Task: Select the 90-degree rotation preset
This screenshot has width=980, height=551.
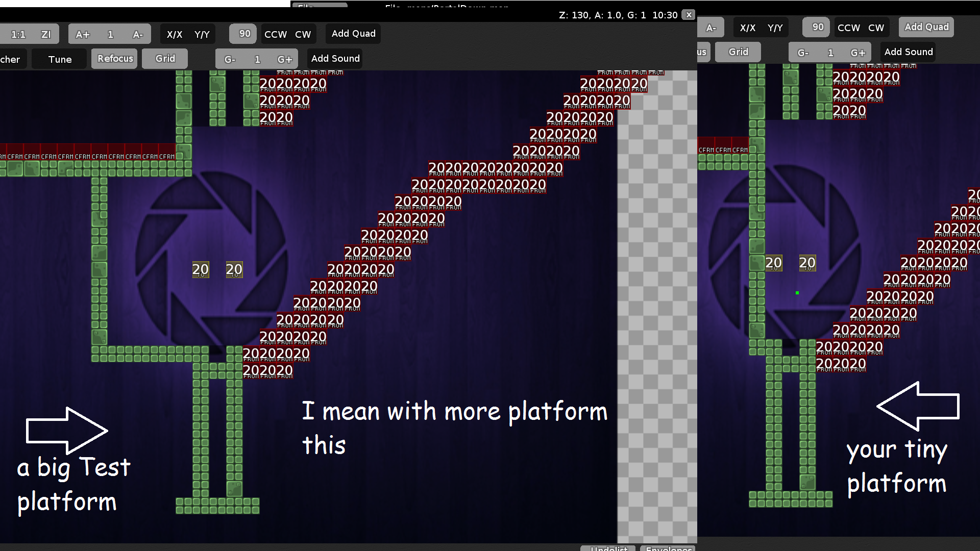Action: tap(242, 33)
